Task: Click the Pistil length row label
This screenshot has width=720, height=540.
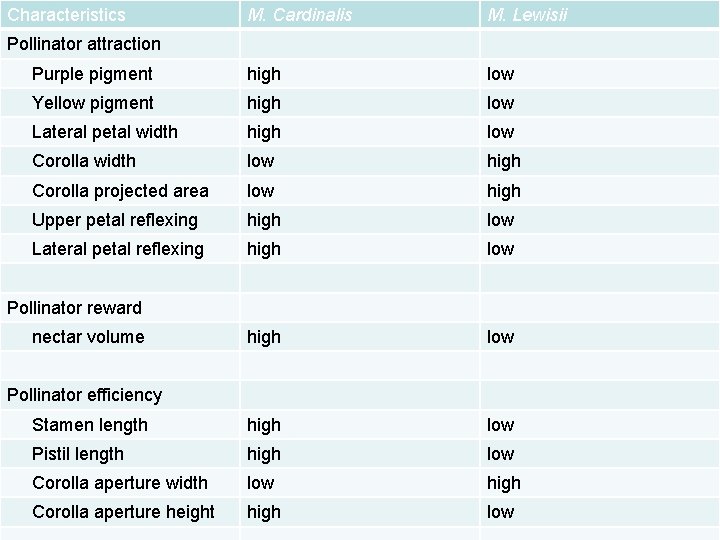Action: click(x=78, y=454)
